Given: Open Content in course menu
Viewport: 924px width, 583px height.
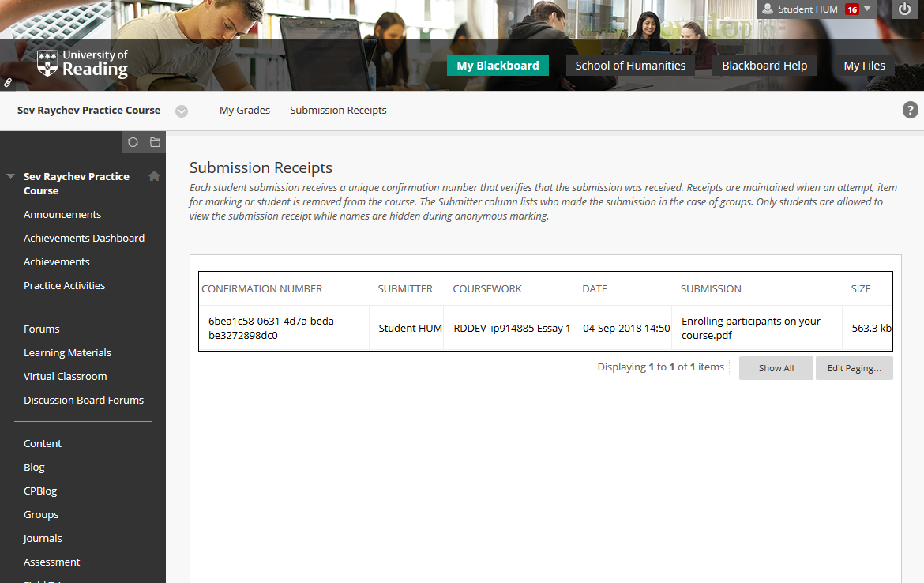Looking at the screenshot, I should [43, 443].
